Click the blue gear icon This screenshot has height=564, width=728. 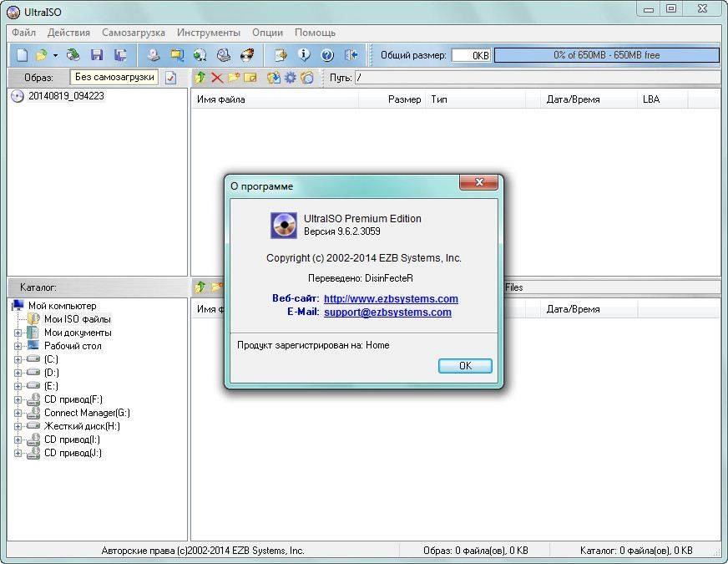[x=291, y=78]
